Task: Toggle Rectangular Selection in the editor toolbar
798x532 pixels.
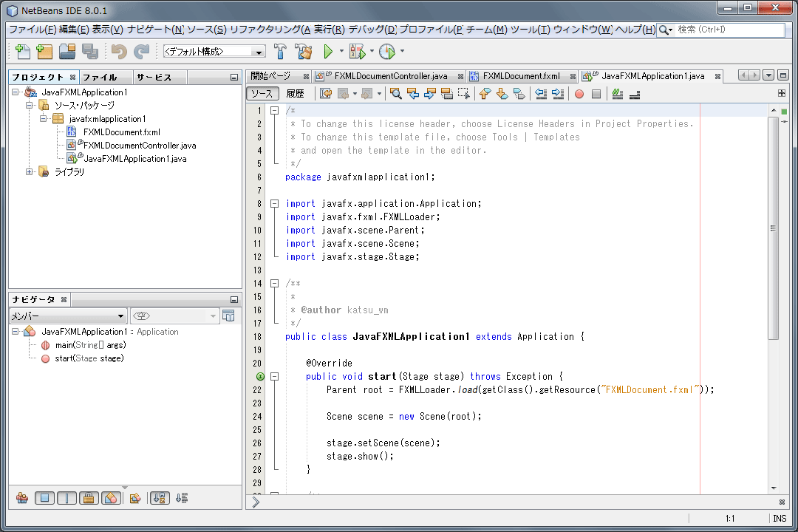Action: (464, 94)
